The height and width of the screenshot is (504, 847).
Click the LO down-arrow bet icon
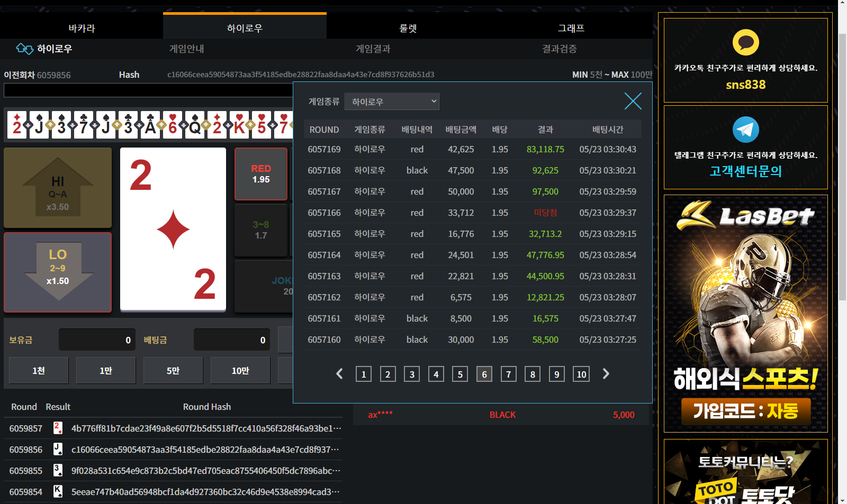[x=58, y=272]
